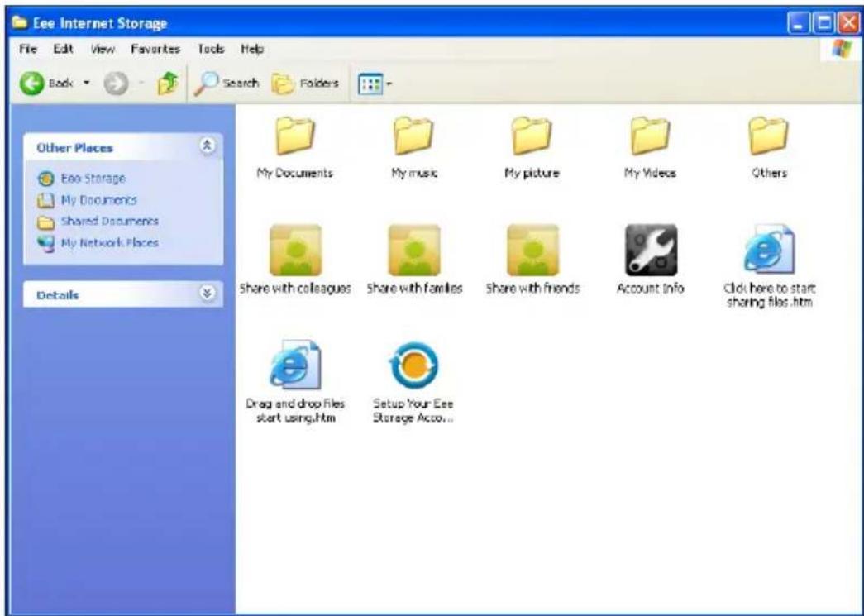This screenshot has height=616, width=864.
Task: Click the folder icon in title bar
Action: tap(20, 22)
